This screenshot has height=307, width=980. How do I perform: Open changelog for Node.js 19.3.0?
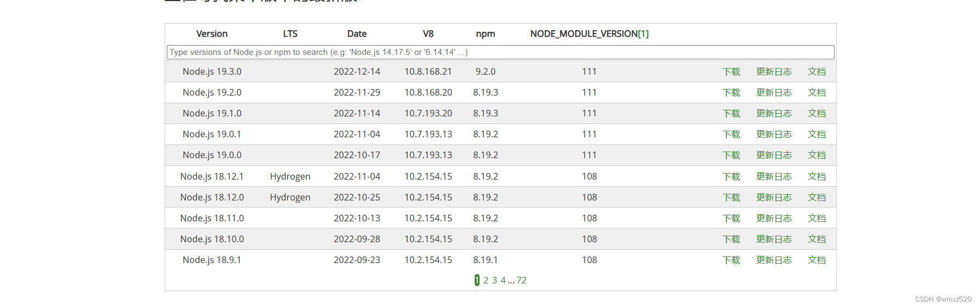[x=774, y=72]
